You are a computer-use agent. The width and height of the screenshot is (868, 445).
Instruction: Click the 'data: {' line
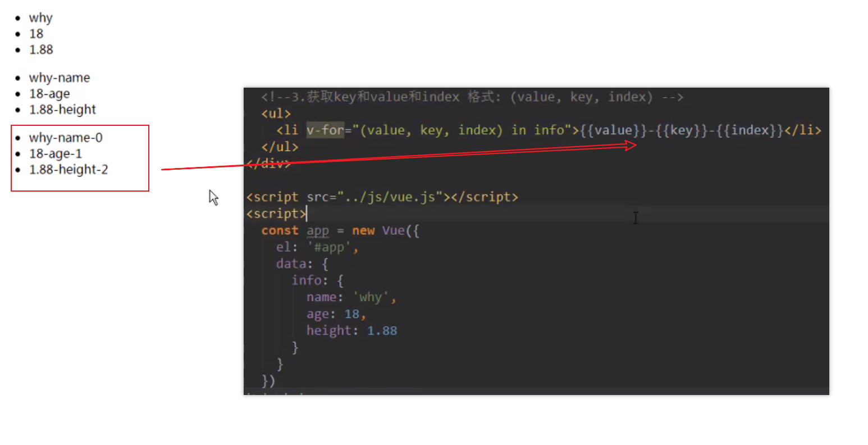302,264
